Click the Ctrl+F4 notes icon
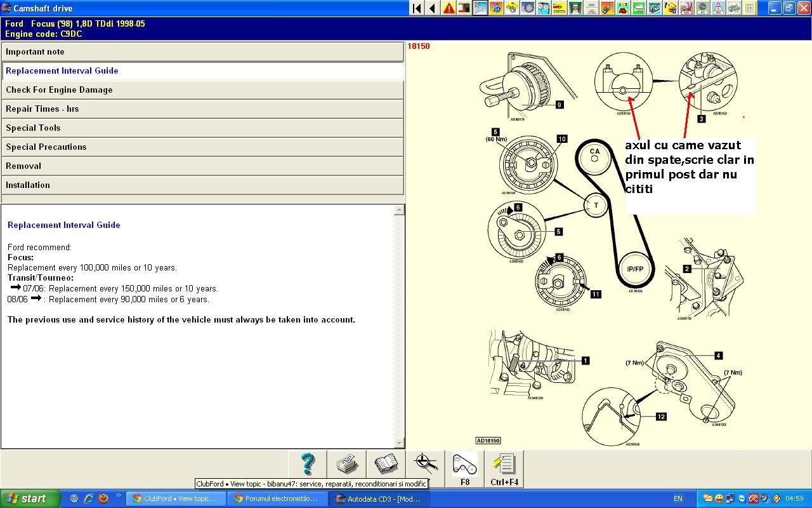 504,469
